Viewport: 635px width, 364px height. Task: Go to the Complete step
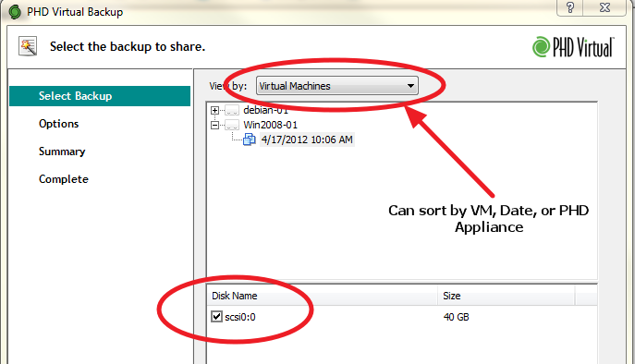coord(64,179)
